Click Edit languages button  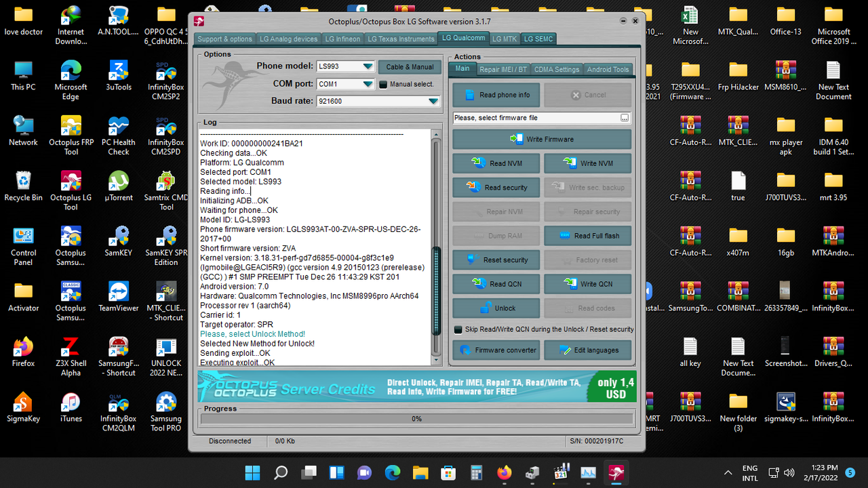pos(587,350)
